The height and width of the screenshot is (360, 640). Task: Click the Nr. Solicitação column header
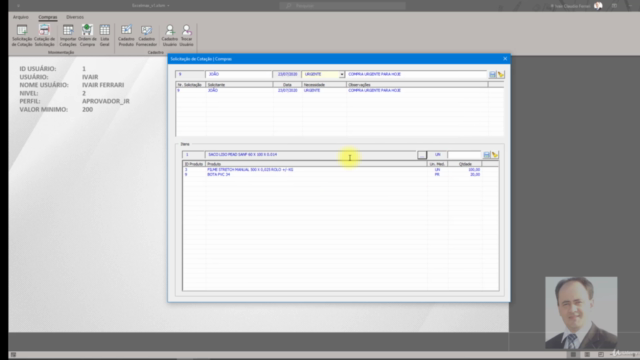point(191,84)
